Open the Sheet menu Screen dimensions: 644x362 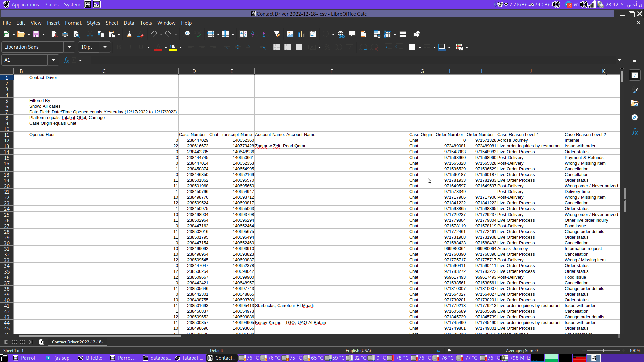coord(112,23)
